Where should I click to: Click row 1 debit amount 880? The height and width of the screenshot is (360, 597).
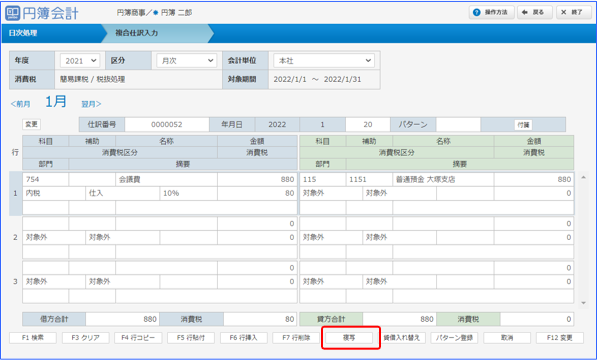tap(257, 179)
